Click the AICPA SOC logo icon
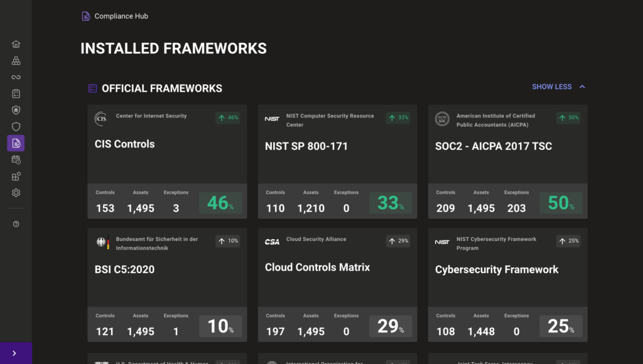 [442, 119]
